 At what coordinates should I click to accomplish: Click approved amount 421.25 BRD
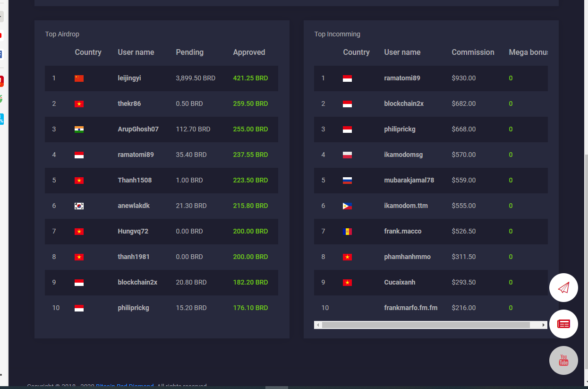250,78
